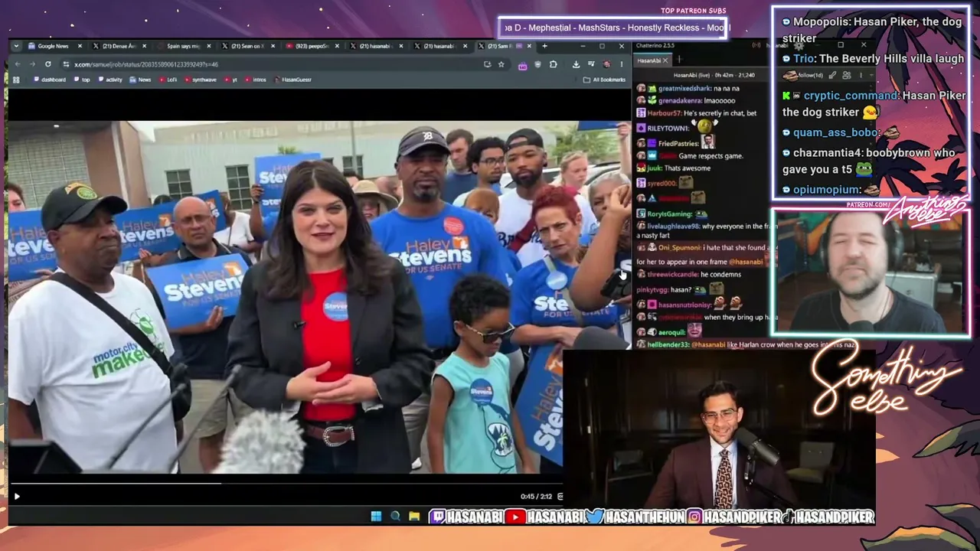Open the HasanGuessr bookmark
This screenshot has height=551, width=980.
click(x=292, y=80)
